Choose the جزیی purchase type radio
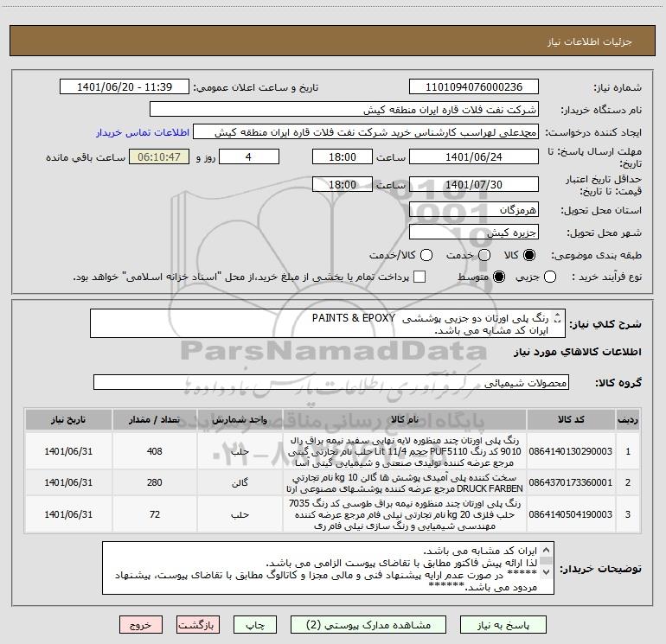666x644 pixels. point(550,277)
